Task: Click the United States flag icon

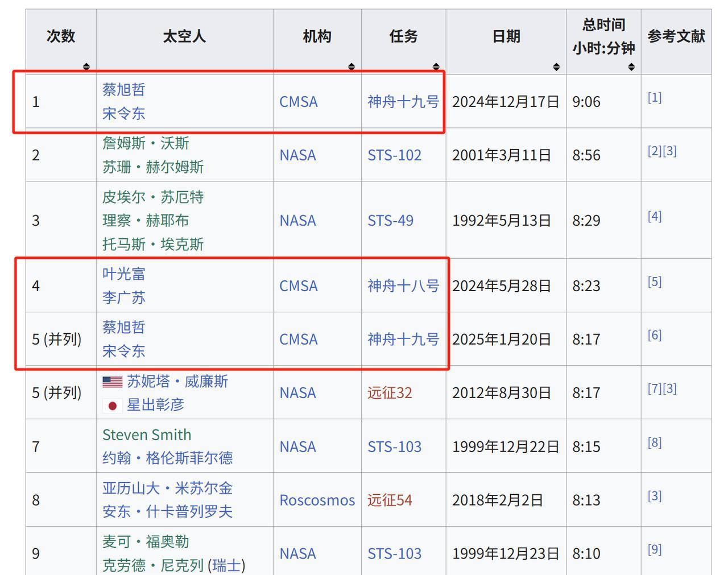Action: click(113, 382)
